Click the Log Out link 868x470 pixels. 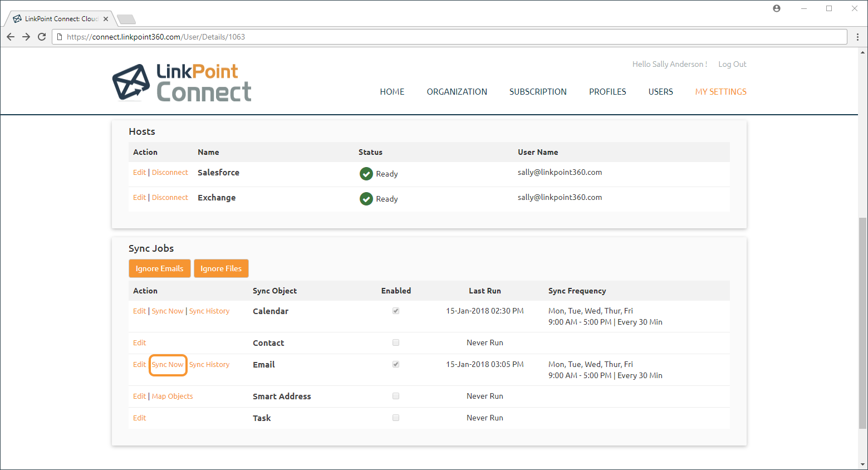pos(732,64)
